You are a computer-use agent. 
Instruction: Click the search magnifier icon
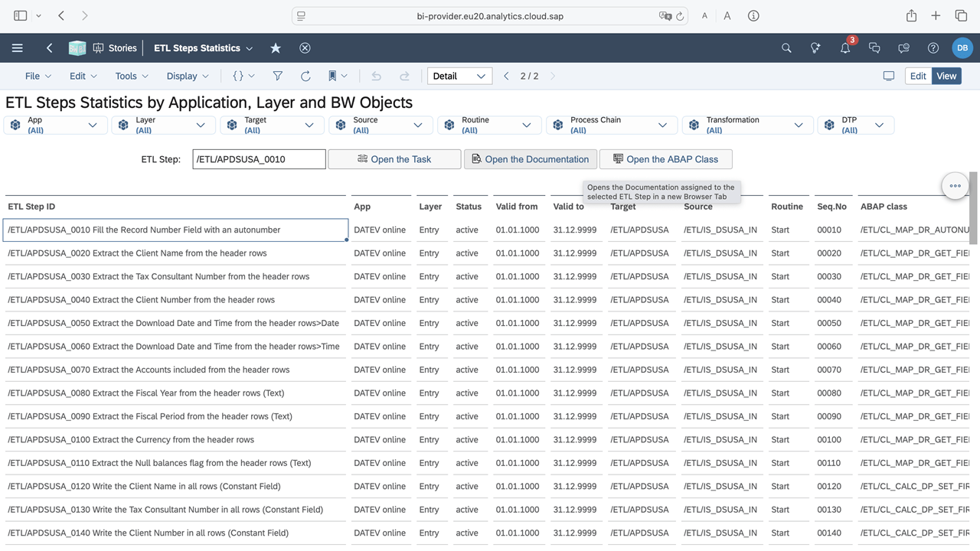click(x=786, y=48)
